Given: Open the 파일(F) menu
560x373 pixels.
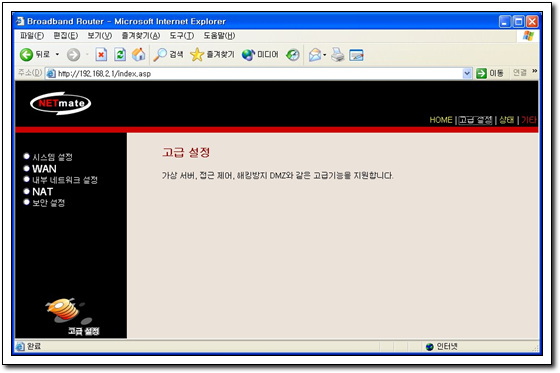Looking at the screenshot, I should click(x=32, y=36).
